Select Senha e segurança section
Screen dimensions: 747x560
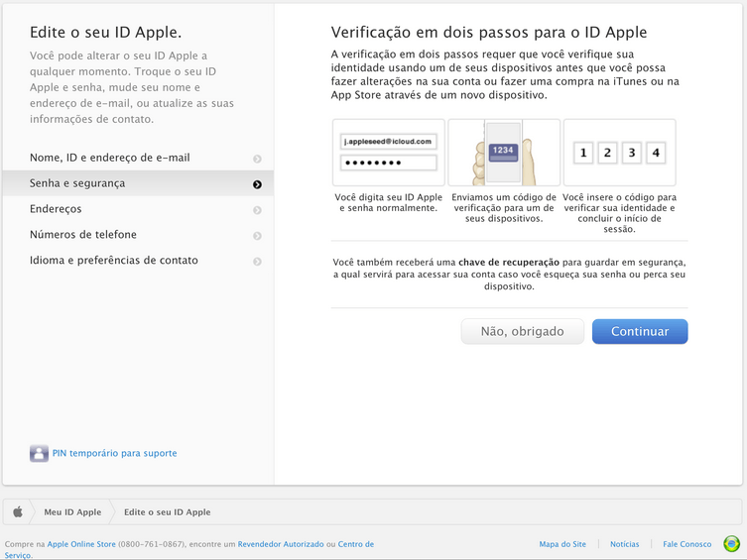click(138, 183)
